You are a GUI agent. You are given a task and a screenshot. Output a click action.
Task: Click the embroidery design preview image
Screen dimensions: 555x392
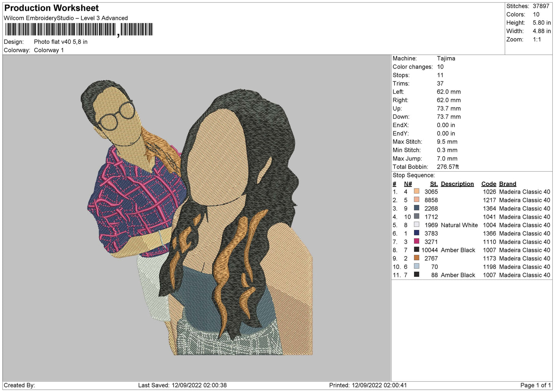tap(197, 218)
